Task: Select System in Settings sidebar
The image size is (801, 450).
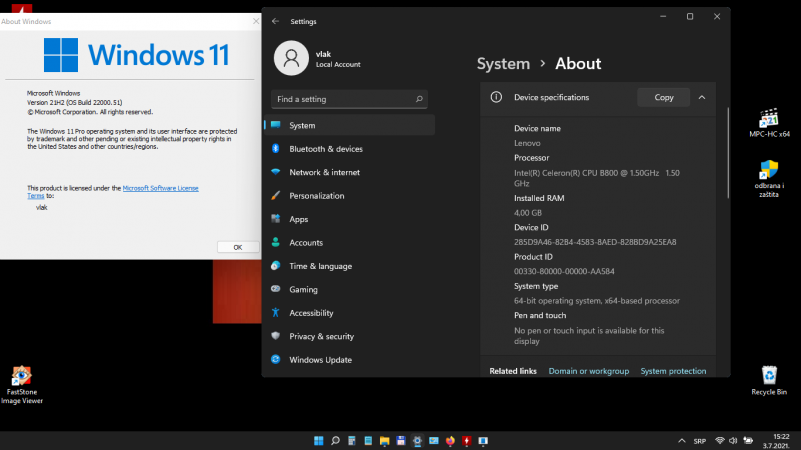Action: 349,125
